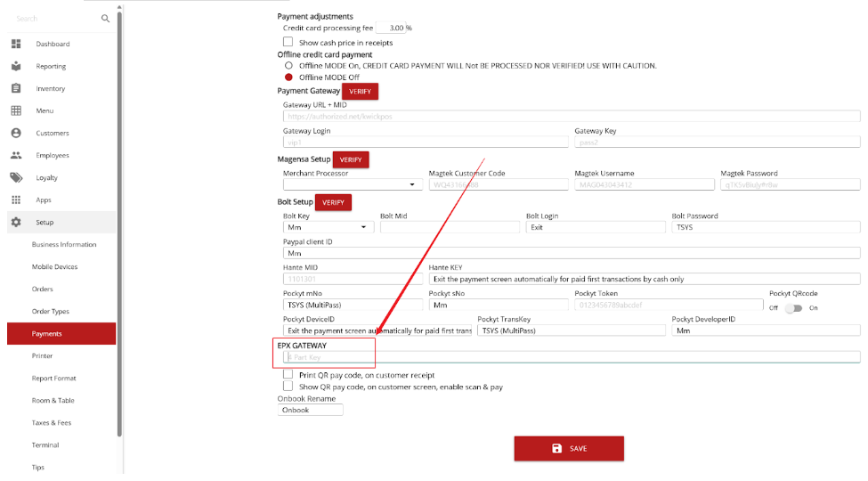Select the Payments menu item
This screenshot has width=868, height=481.
click(61, 334)
